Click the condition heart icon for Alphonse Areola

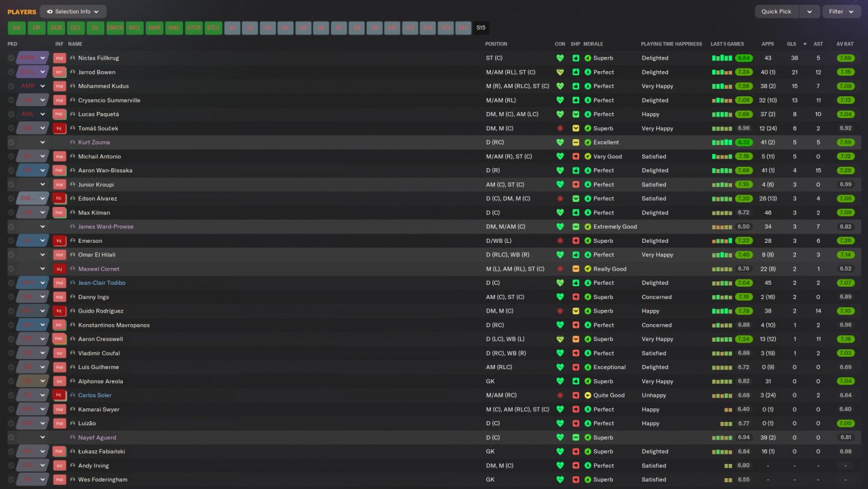pos(559,381)
